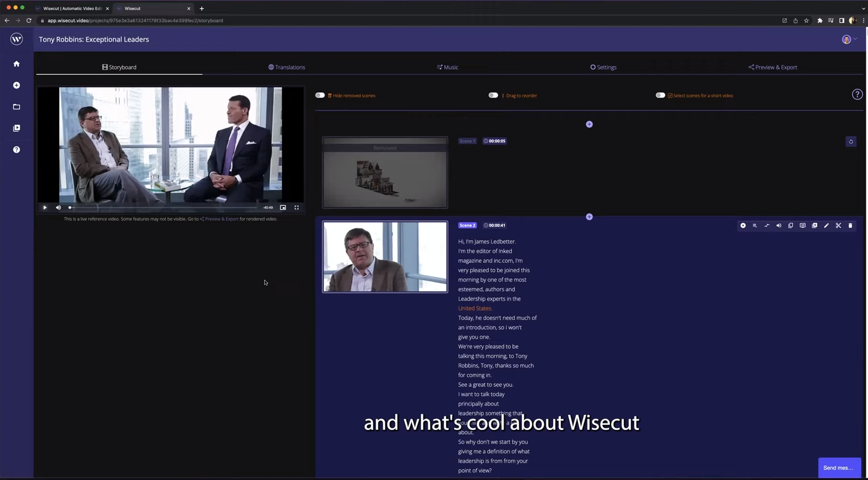The width and height of the screenshot is (868, 480).
Task: Open a new browser tab
Action: [x=202, y=8]
